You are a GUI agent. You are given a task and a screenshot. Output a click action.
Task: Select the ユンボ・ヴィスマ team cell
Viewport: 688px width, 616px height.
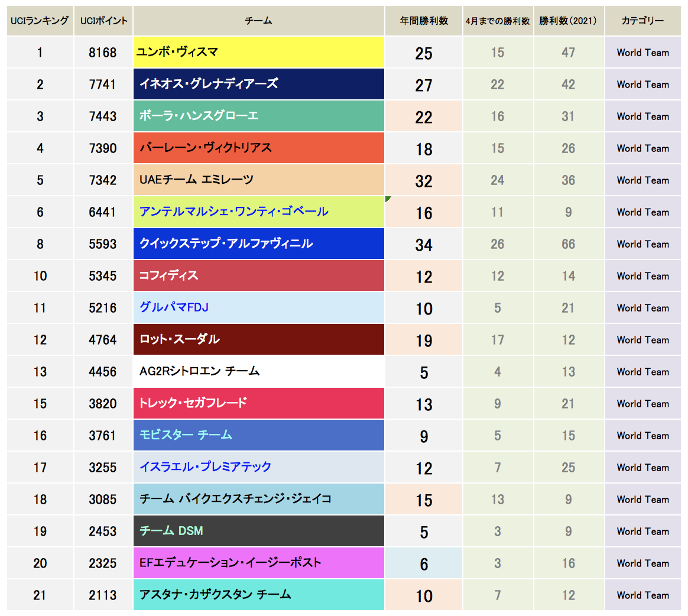tap(259, 52)
